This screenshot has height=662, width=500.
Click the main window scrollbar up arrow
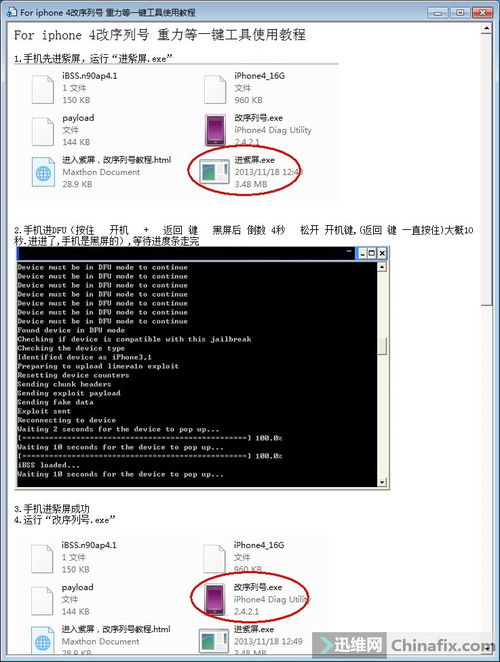click(x=486, y=28)
